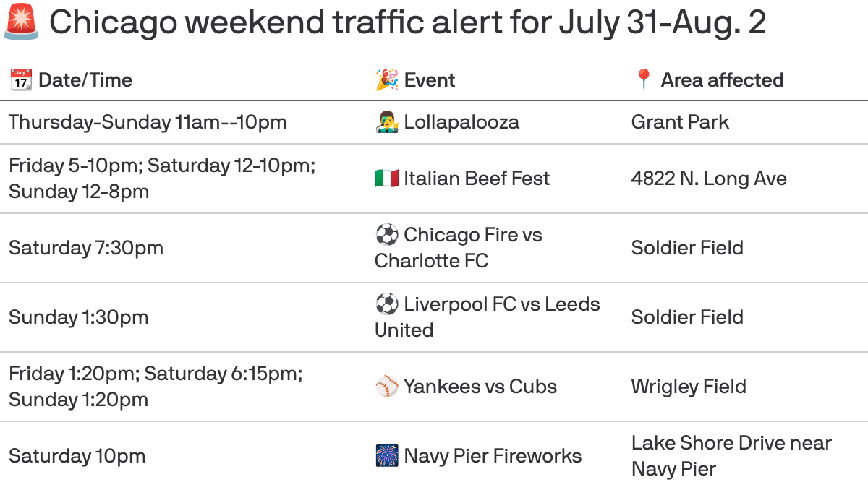The width and height of the screenshot is (868, 490).
Task: Click the calendar icon beside Date/Time
Action: click(21, 79)
